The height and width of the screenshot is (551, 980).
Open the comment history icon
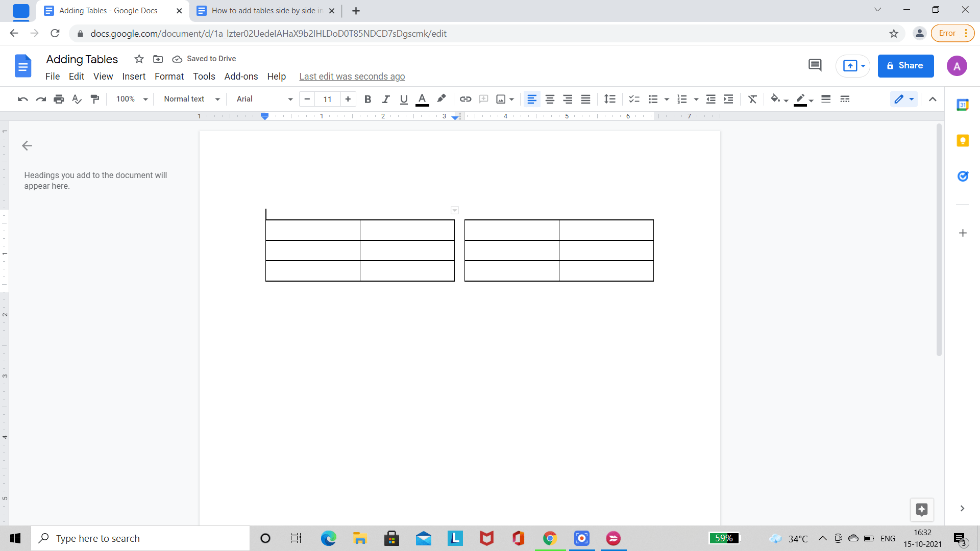coord(815,65)
